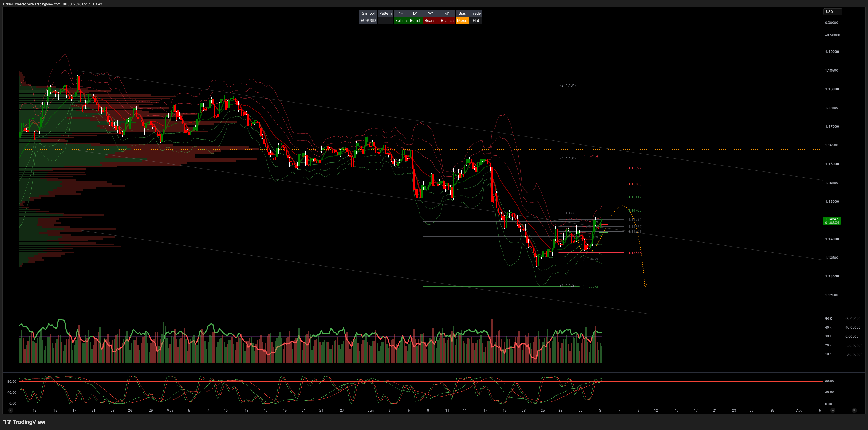This screenshot has width=868, height=430.
Task: Click the 1.12500 price axis label
Action: point(832,295)
